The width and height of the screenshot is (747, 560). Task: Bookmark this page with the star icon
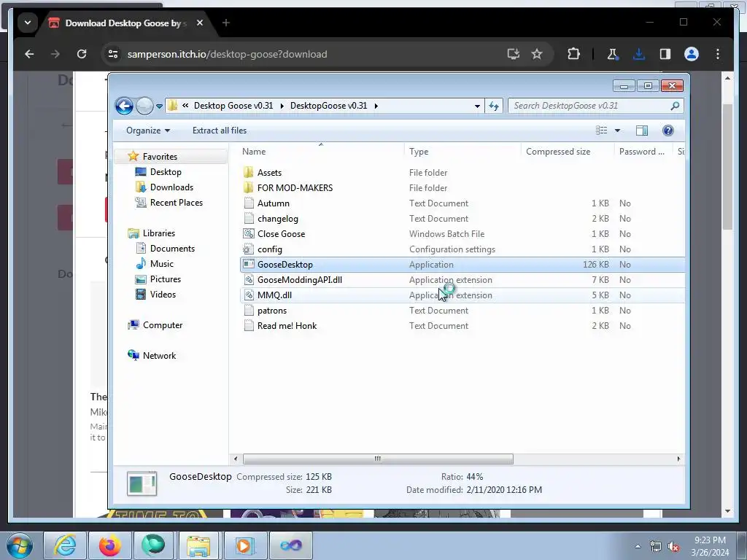tap(537, 54)
